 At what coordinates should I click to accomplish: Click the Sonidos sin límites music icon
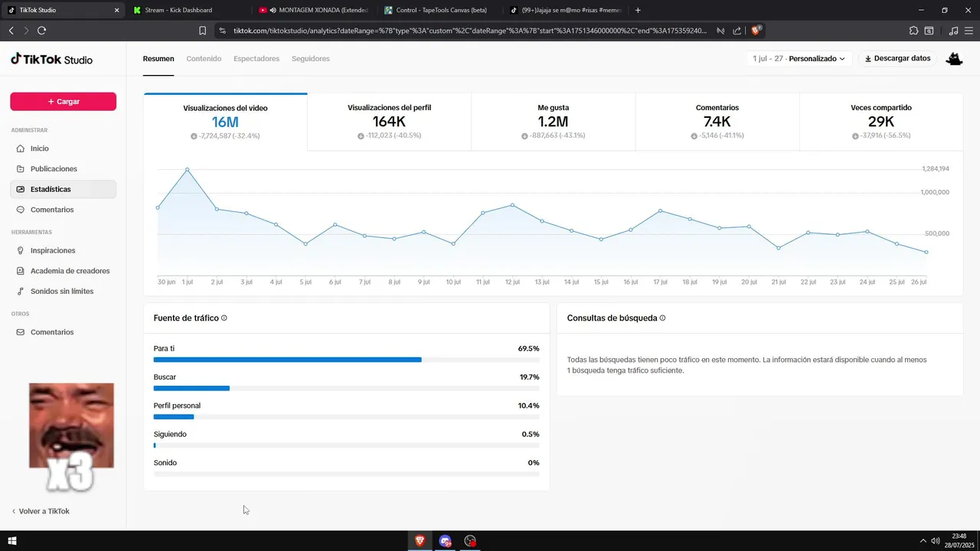point(20,292)
